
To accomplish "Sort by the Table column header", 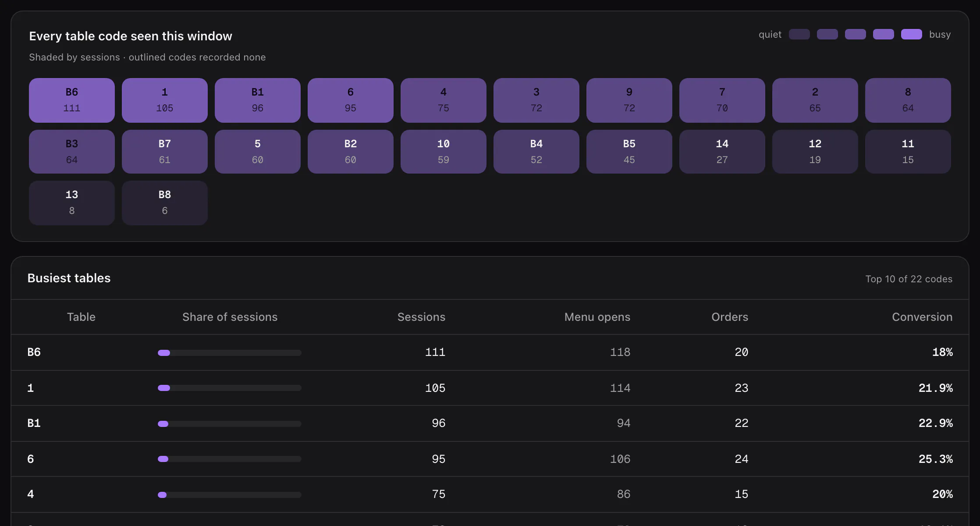I will (81, 317).
